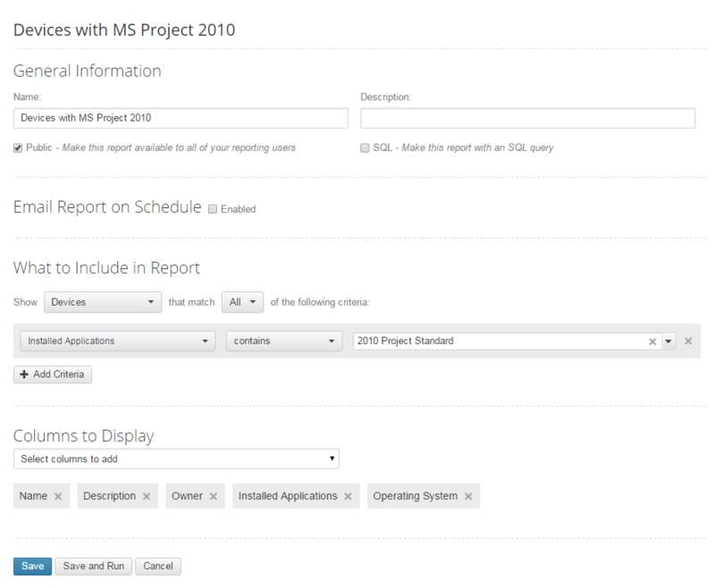Clear the '2010 Project Standard' criteria value
Viewport: 715px width, 588px height.
pyautogui.click(x=653, y=340)
